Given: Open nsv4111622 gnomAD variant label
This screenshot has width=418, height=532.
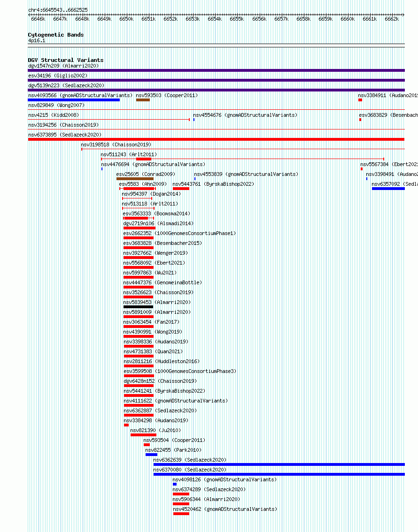Looking at the screenshot, I should pos(176,400).
